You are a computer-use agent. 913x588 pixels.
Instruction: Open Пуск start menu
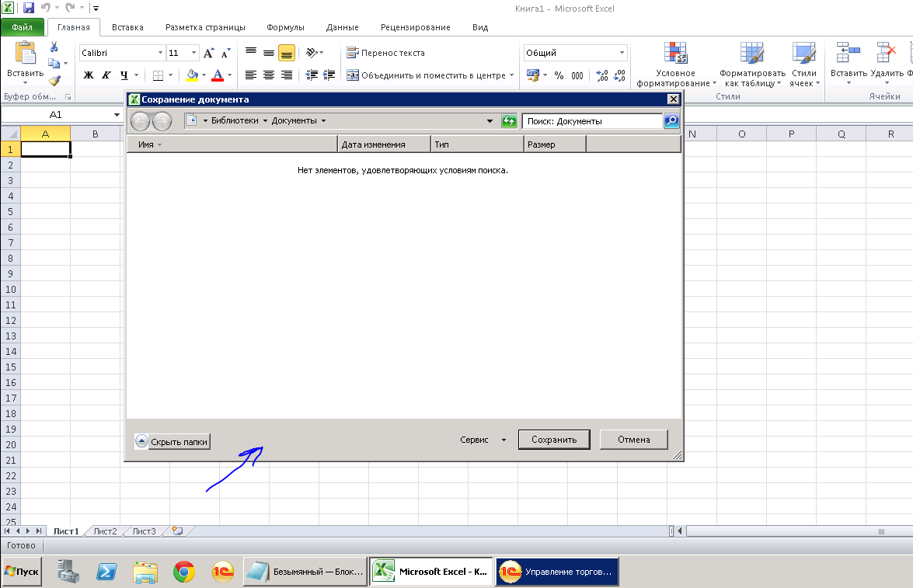click(22, 572)
